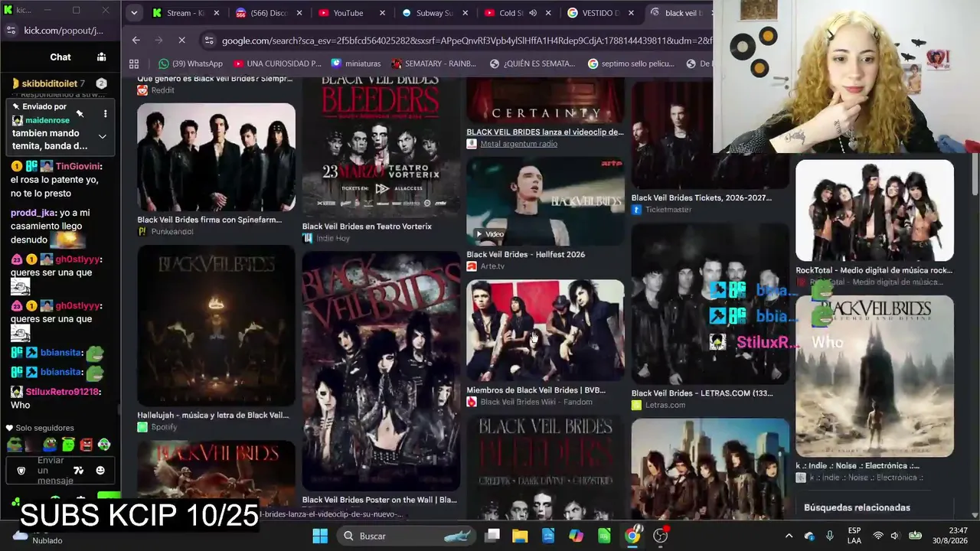Open site info for kick.com popout window

(x=11, y=31)
